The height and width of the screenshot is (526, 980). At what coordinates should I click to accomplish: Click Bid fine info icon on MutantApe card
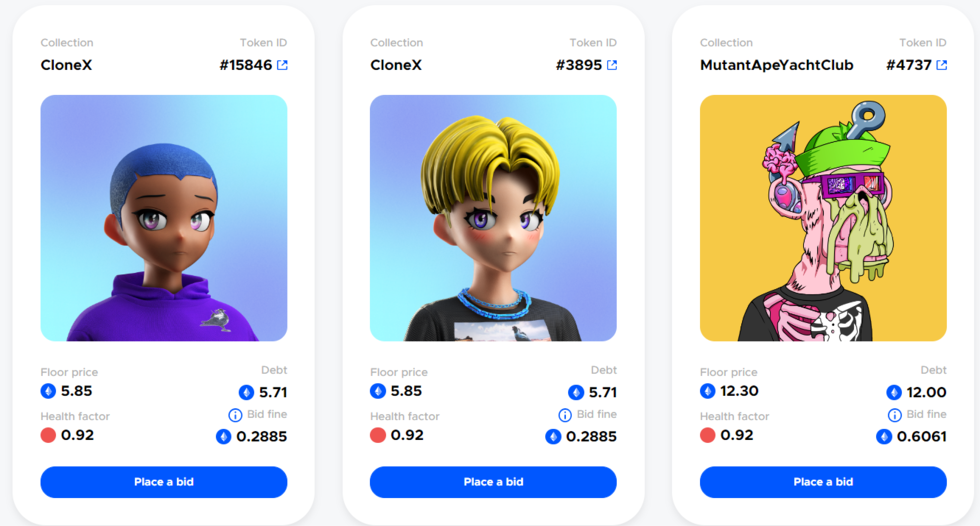(x=894, y=415)
